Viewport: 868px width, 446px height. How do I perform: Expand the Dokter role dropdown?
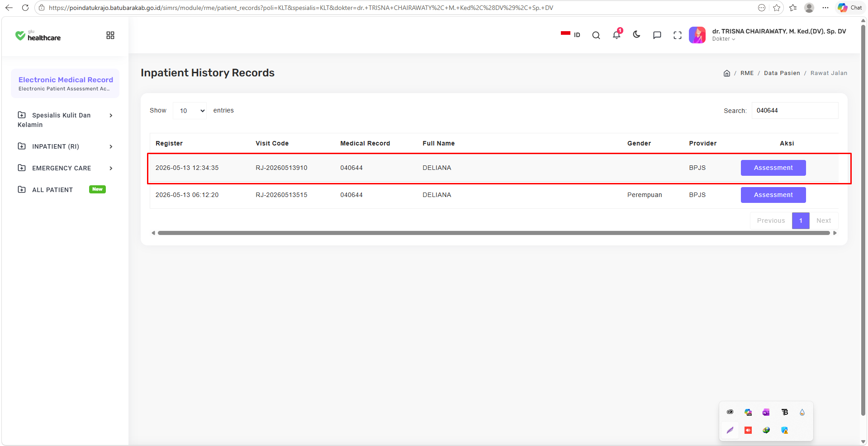click(724, 39)
